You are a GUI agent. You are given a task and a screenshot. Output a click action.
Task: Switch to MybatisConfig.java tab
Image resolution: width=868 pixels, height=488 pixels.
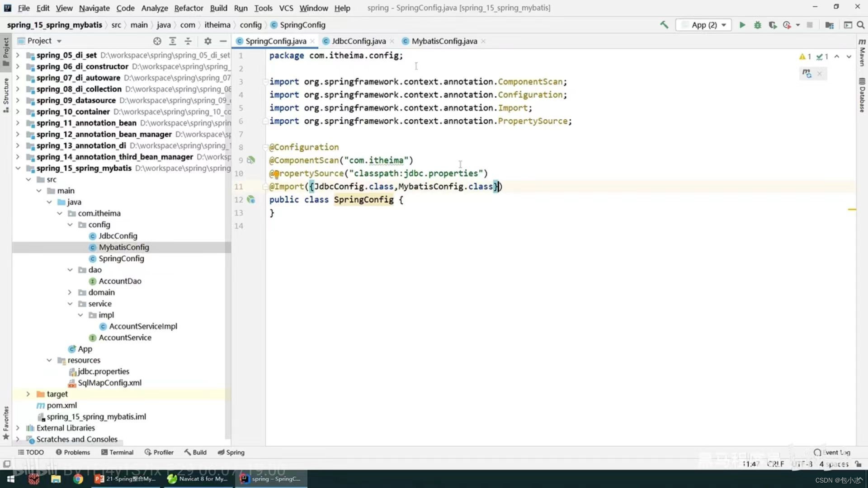point(444,41)
